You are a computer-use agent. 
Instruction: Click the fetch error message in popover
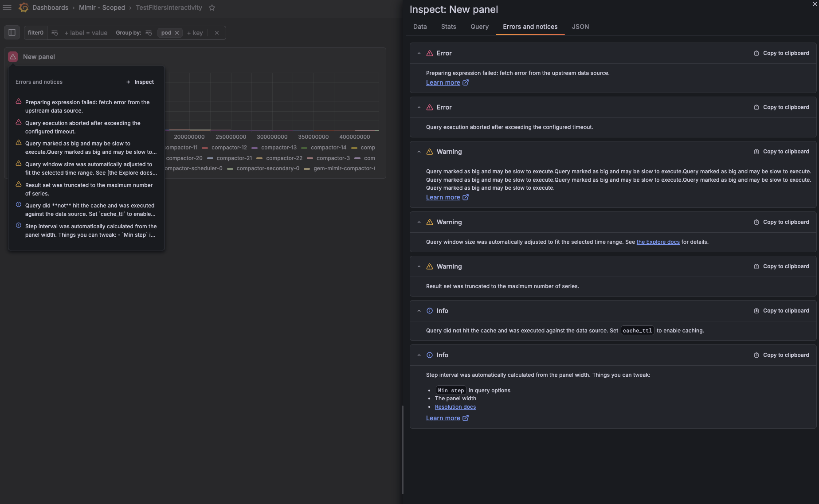[x=87, y=106]
